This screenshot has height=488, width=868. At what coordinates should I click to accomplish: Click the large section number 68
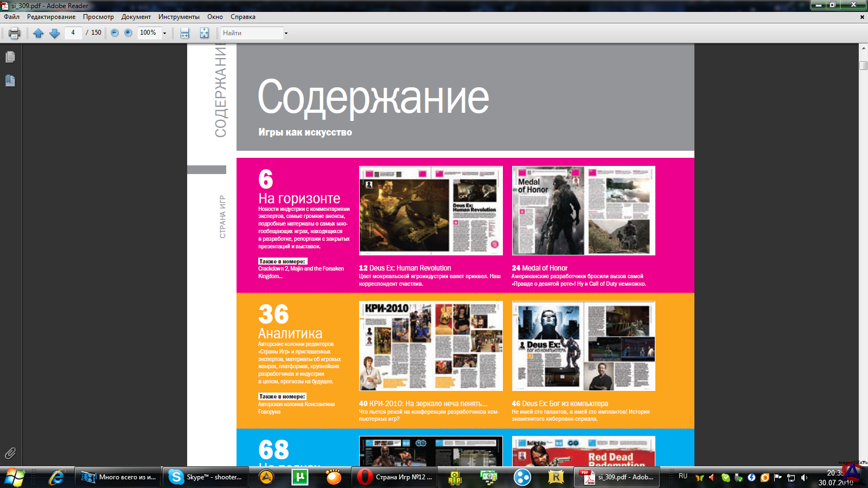[273, 450]
